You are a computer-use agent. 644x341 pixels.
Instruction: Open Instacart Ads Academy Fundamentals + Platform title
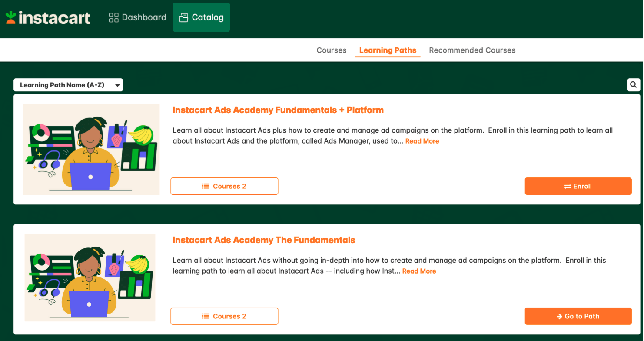278,110
